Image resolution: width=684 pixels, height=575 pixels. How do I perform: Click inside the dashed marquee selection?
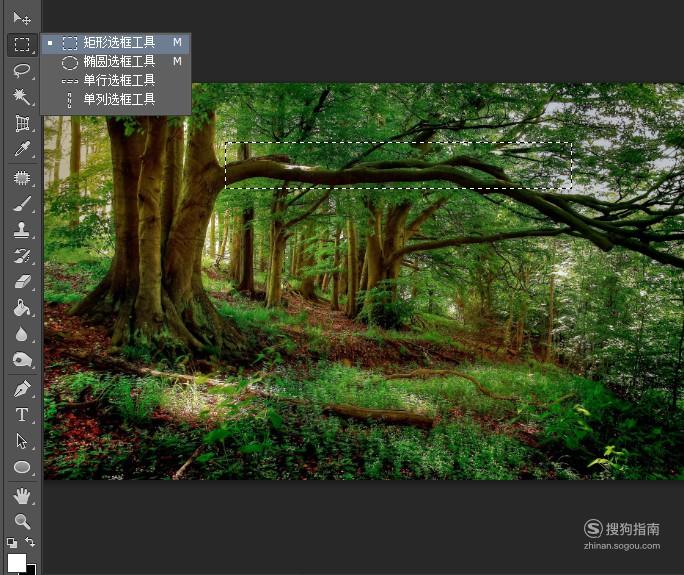click(x=398, y=165)
